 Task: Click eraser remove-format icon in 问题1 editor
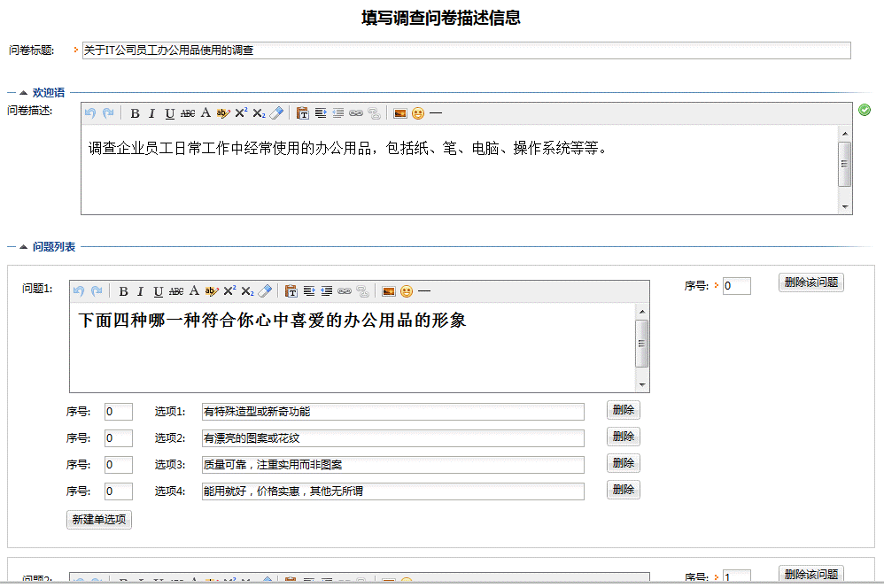(x=264, y=291)
